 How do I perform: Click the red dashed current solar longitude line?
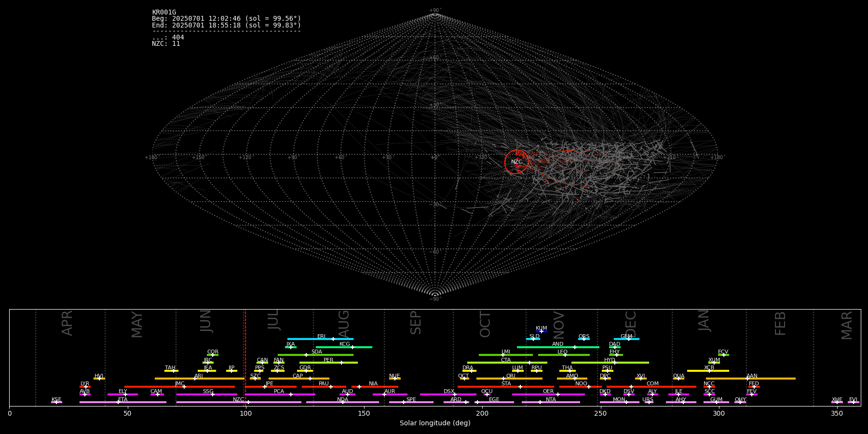point(245,357)
